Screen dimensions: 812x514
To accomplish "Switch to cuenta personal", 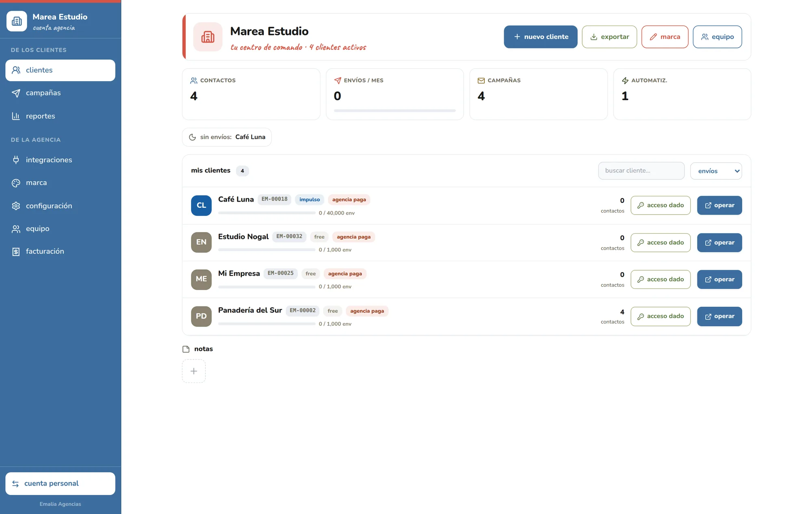I will (60, 484).
